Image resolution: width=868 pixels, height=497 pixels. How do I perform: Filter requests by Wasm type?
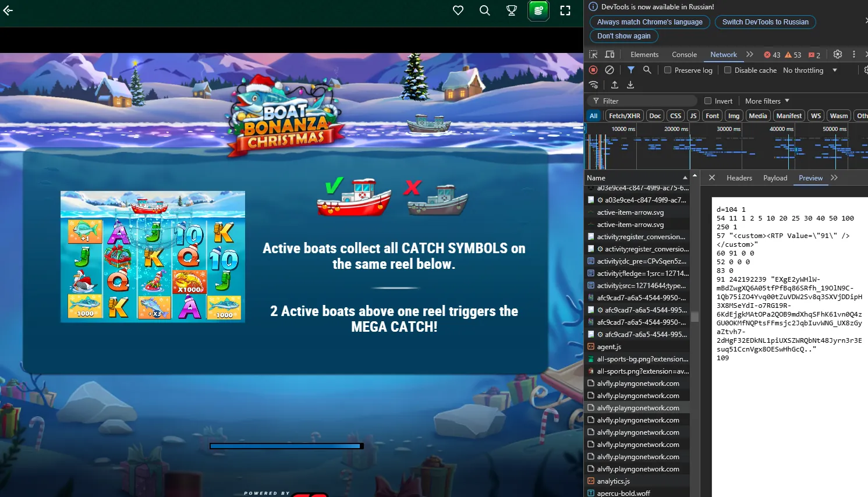click(x=838, y=116)
